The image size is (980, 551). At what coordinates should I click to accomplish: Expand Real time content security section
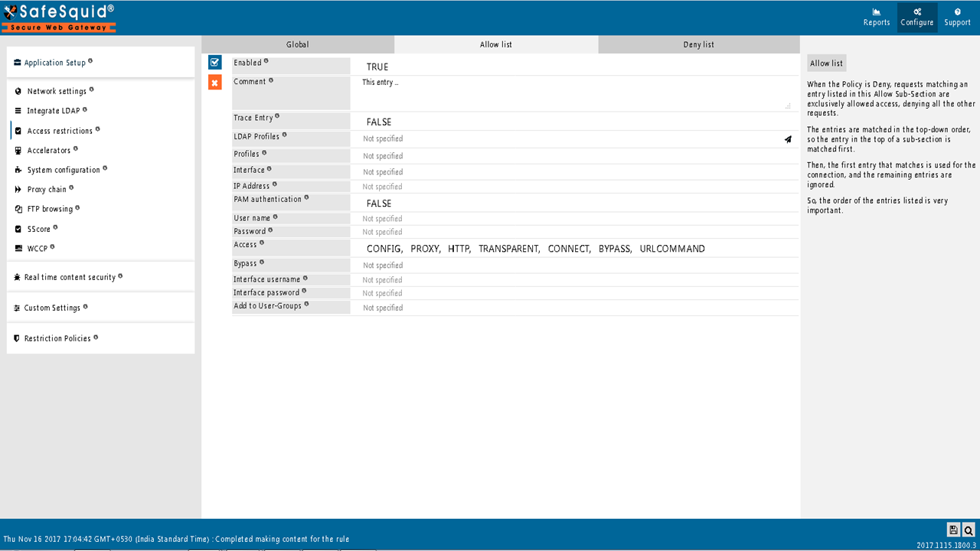[x=100, y=277]
